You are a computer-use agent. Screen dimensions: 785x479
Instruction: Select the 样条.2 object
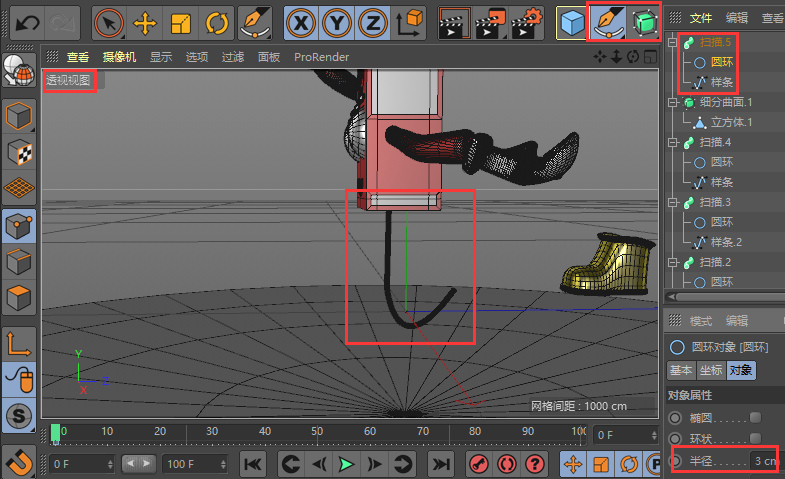point(726,242)
